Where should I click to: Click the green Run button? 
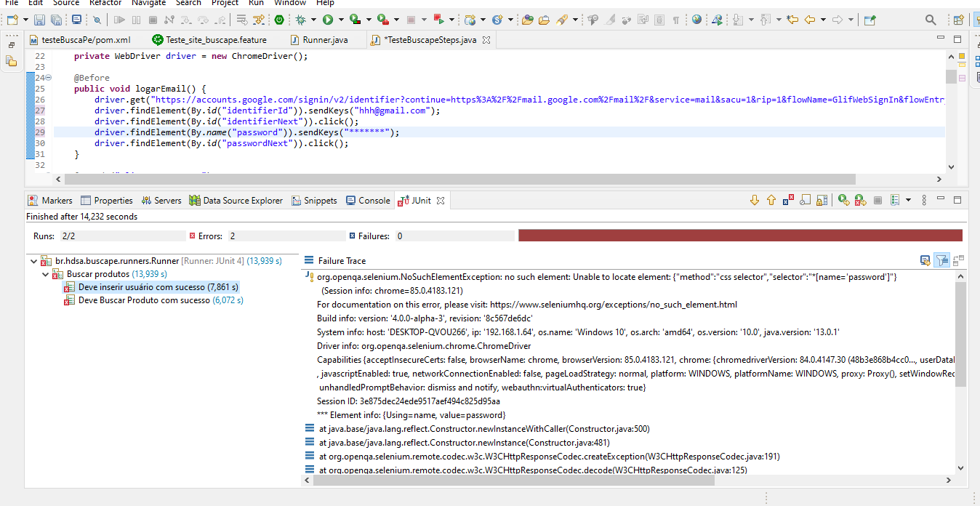coord(328,20)
